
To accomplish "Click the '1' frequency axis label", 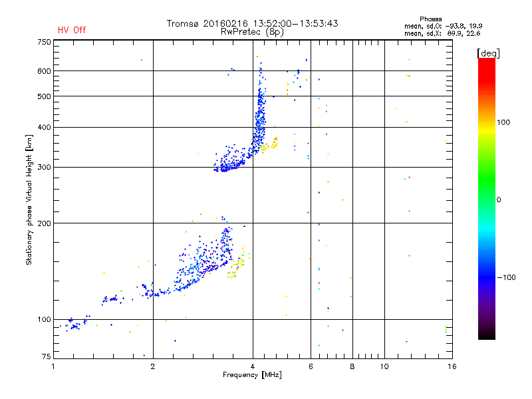I will click(x=53, y=366).
